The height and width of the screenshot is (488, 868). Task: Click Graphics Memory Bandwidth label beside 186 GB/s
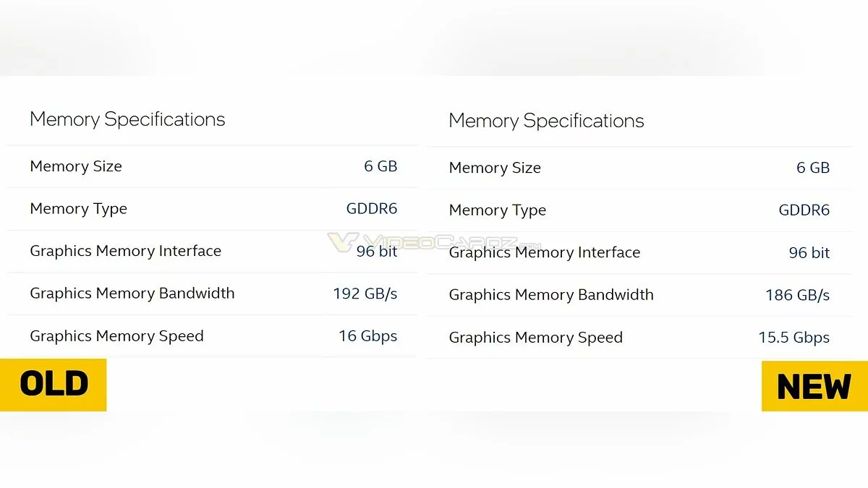[551, 295]
